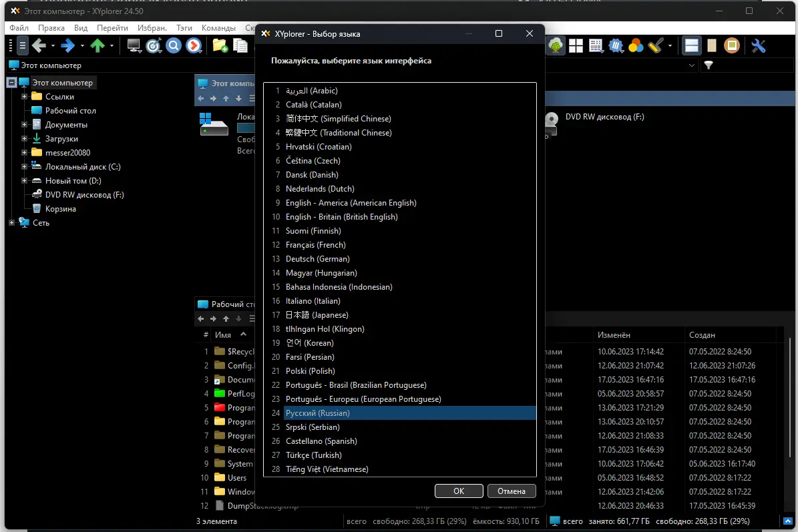798x532 pixels.
Task: Click the blue Forward arrow in toolbar
Action: pos(67,46)
